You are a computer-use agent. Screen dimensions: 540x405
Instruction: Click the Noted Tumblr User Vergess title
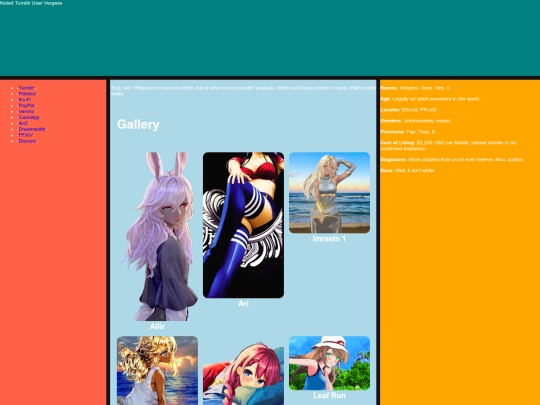point(31,3)
